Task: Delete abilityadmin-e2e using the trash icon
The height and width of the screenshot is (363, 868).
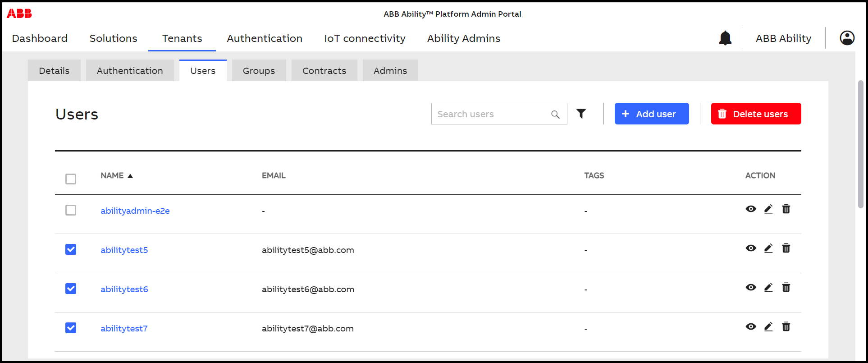Action: point(786,209)
